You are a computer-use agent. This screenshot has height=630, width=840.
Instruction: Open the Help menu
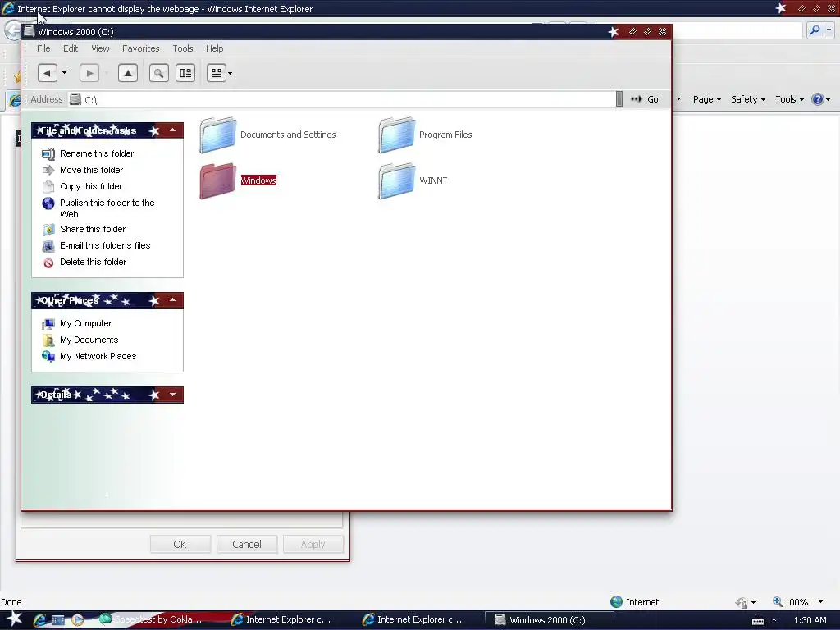point(214,48)
